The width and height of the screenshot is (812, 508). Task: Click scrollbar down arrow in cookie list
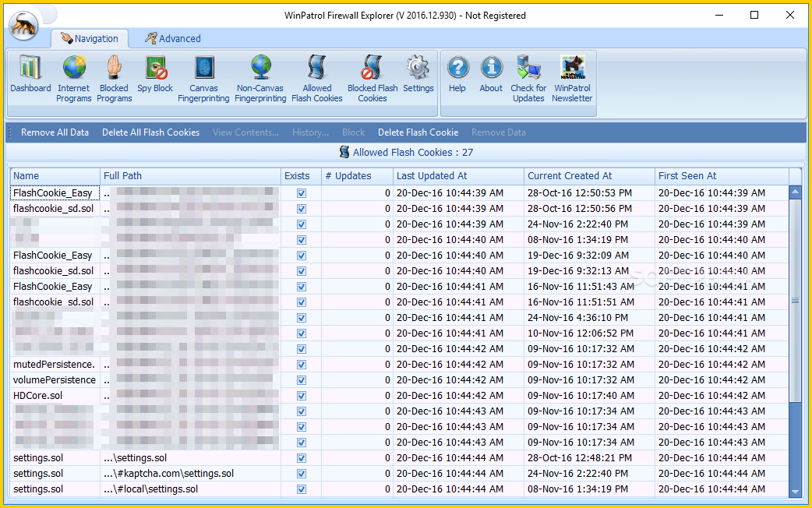(795, 492)
